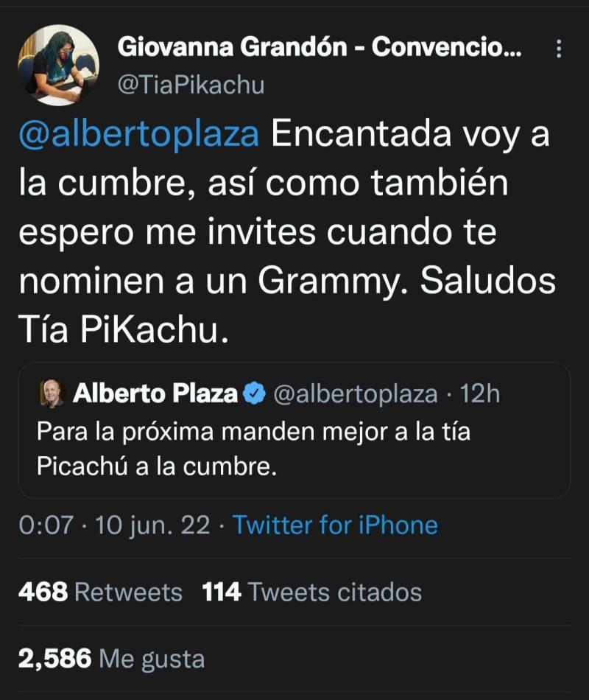The height and width of the screenshot is (700, 589).
Task: Click the 12h timestamp on quoted tweet
Action: coord(480,393)
